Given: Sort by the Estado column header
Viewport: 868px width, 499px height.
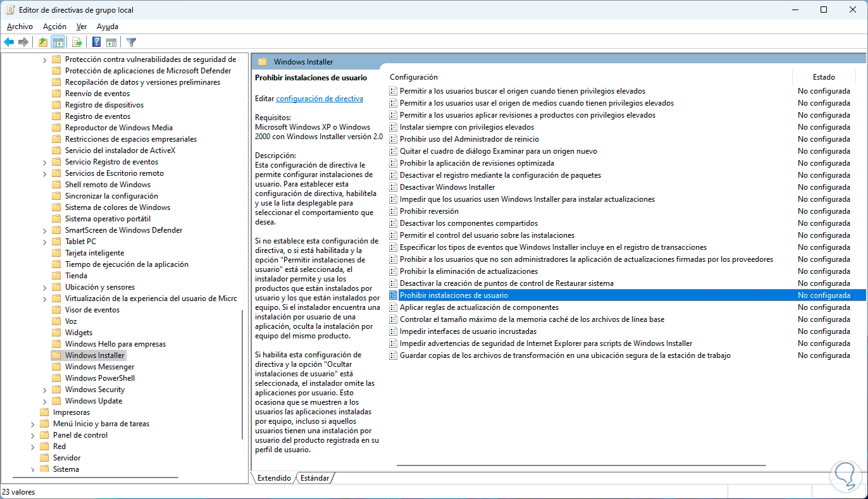Looking at the screenshot, I should point(824,77).
